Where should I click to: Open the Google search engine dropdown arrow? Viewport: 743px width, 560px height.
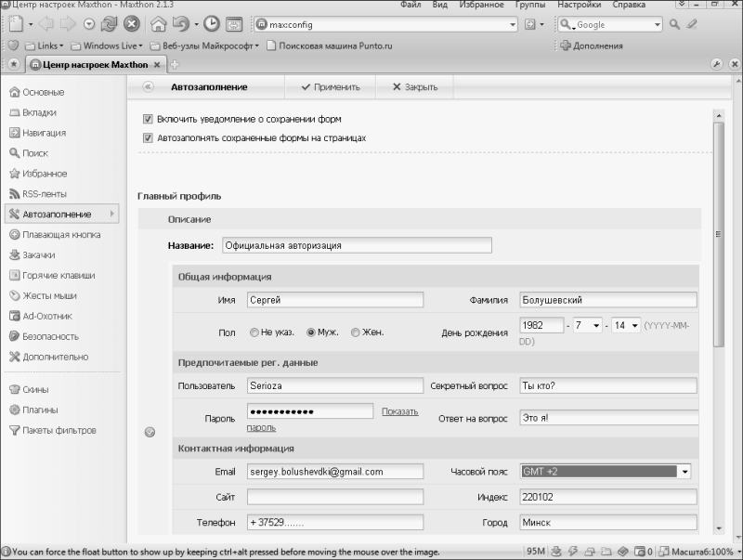(657, 25)
